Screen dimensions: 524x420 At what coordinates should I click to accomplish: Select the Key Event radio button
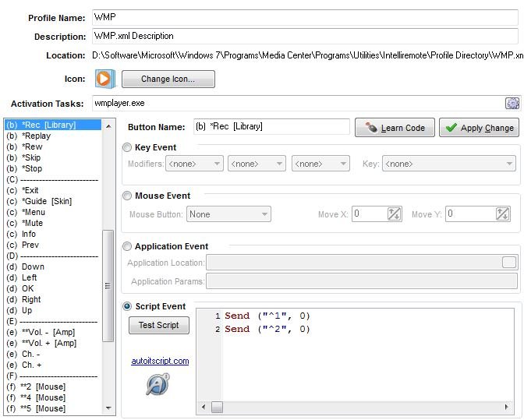click(x=127, y=147)
